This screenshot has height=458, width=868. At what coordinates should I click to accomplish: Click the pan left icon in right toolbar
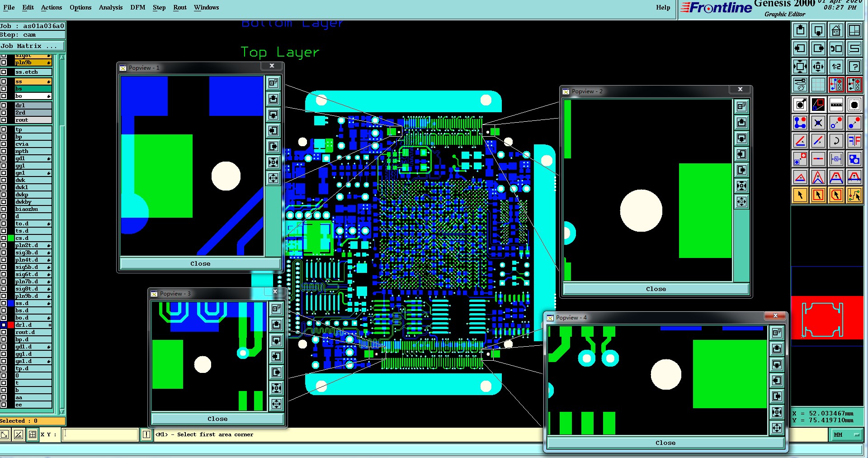pyautogui.click(x=800, y=48)
